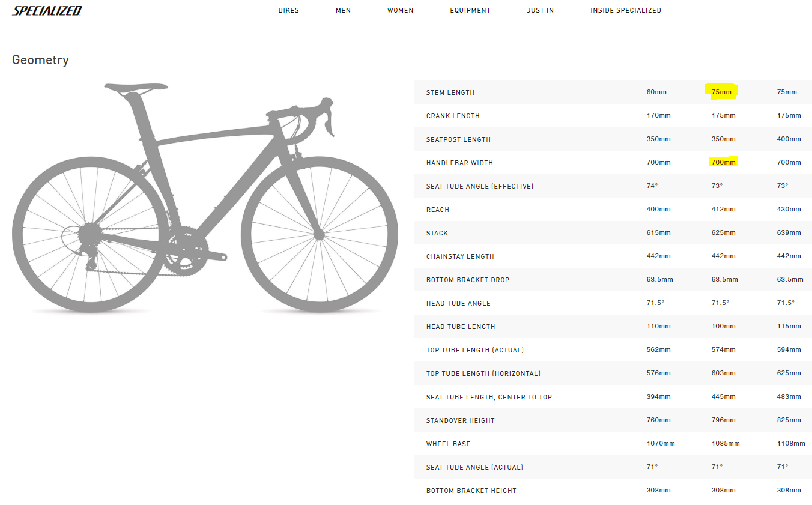Click the STANDOVER HEIGHT row label
Viewport: 812px width, 505px height.
click(x=460, y=420)
